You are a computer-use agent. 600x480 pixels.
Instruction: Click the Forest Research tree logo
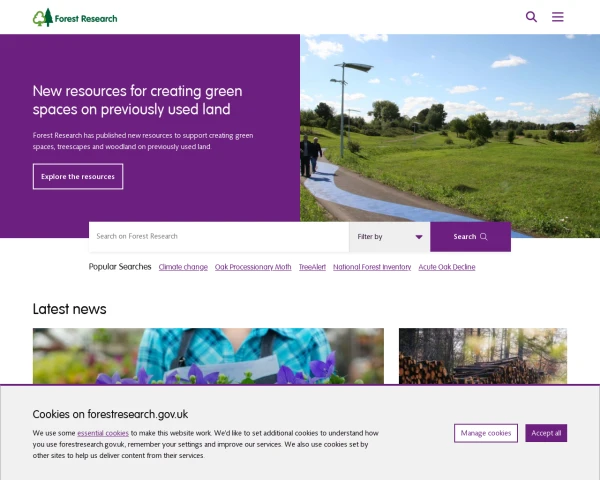point(42,17)
